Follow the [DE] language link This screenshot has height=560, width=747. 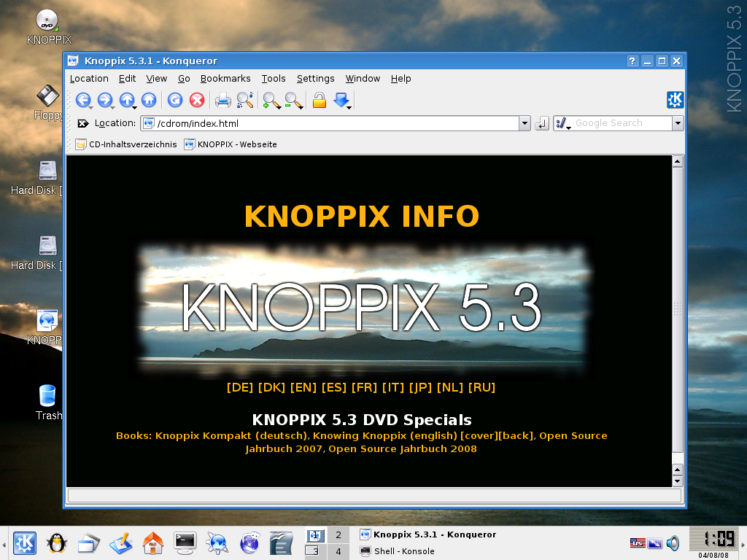click(x=239, y=388)
